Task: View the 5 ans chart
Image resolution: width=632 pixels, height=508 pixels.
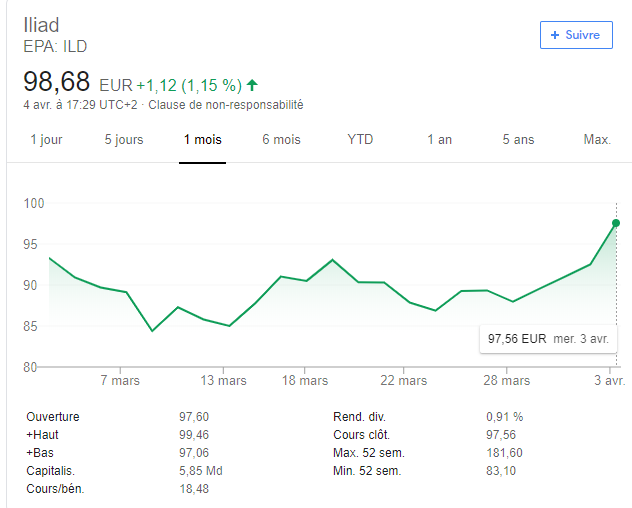Action: pos(518,140)
